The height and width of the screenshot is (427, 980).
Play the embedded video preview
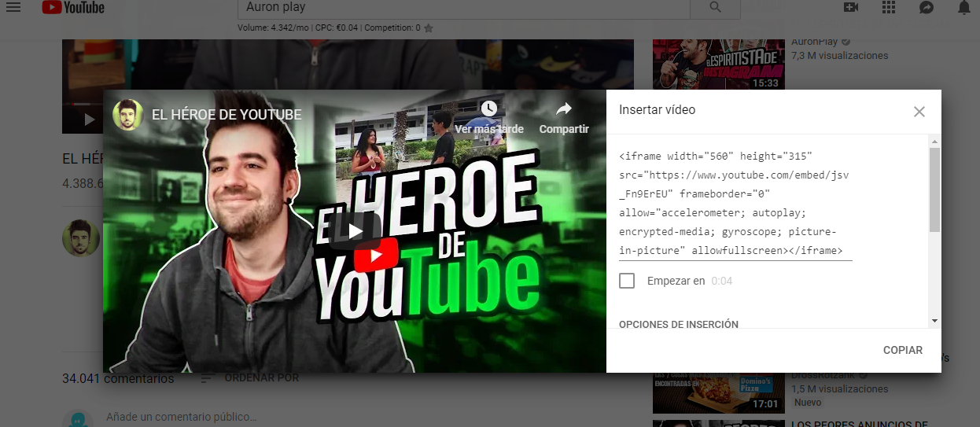pos(356,231)
